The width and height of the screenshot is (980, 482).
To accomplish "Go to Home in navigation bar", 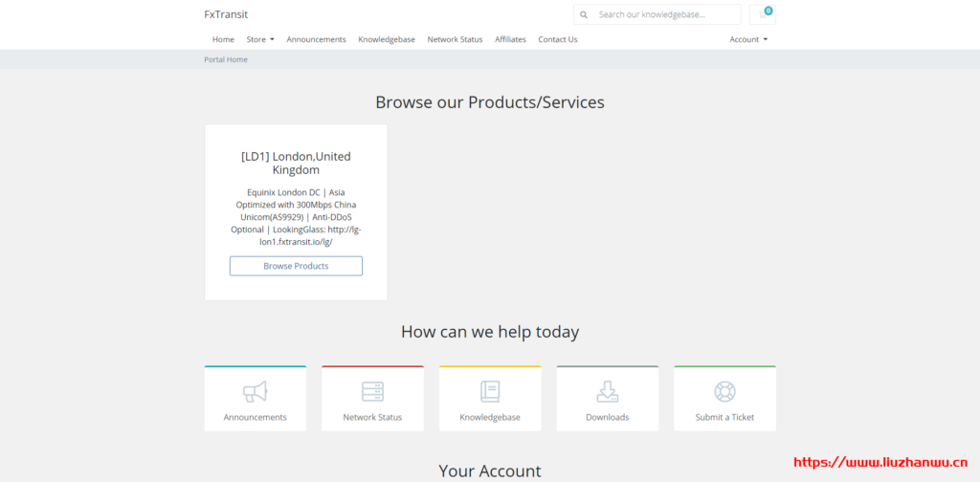I will point(223,39).
